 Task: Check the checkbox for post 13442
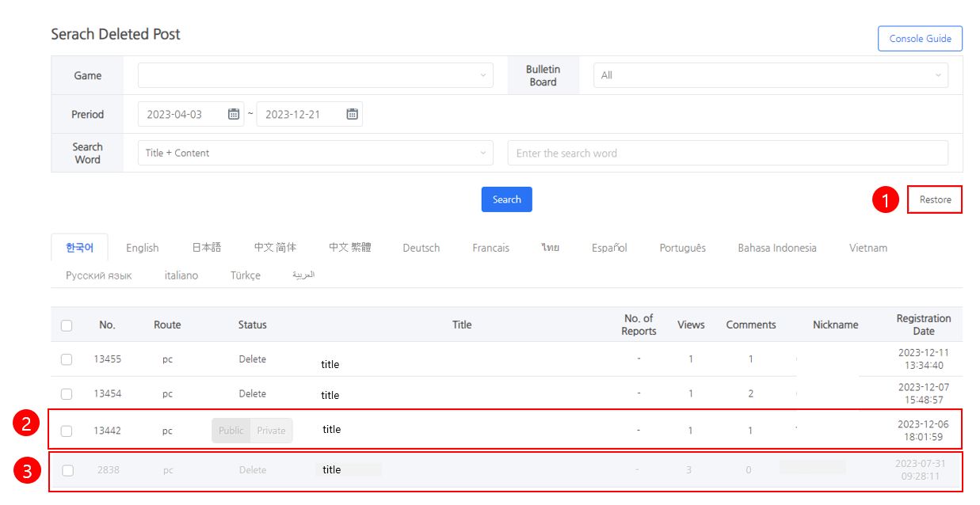66,431
